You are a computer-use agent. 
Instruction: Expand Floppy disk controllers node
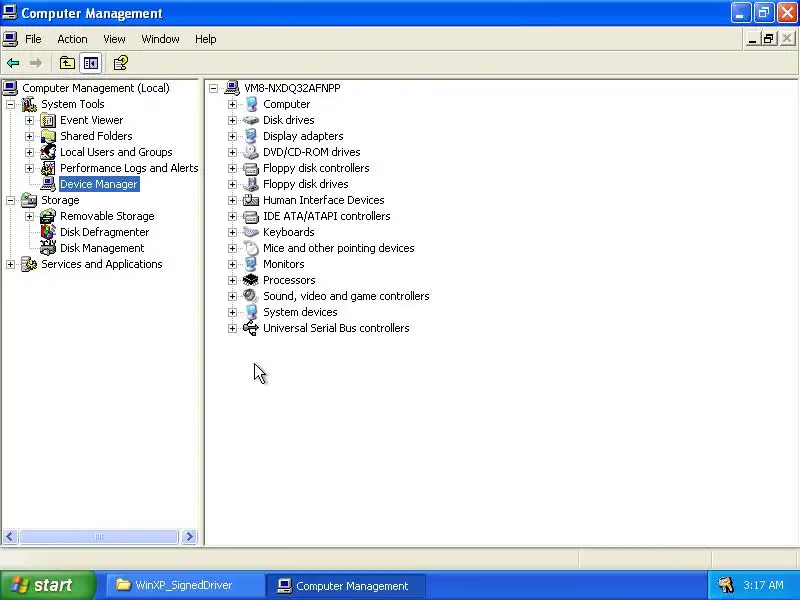pyautogui.click(x=232, y=168)
